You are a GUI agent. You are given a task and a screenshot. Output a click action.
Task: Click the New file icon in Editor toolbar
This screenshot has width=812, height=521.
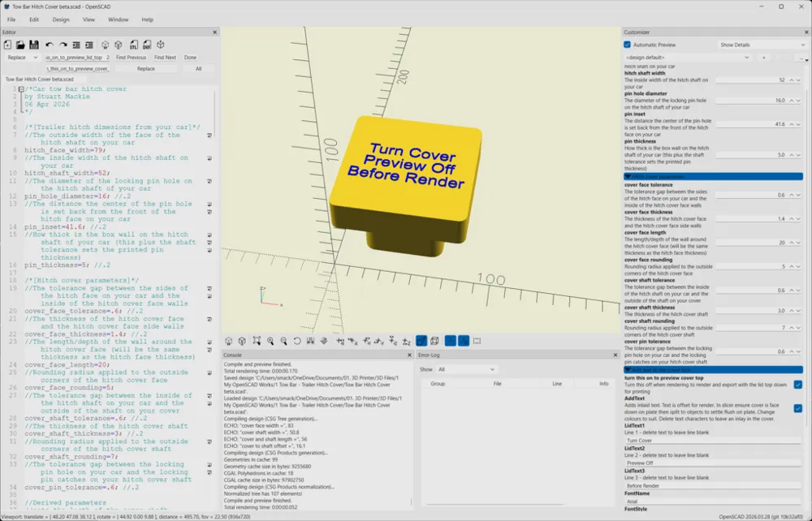pos(8,45)
